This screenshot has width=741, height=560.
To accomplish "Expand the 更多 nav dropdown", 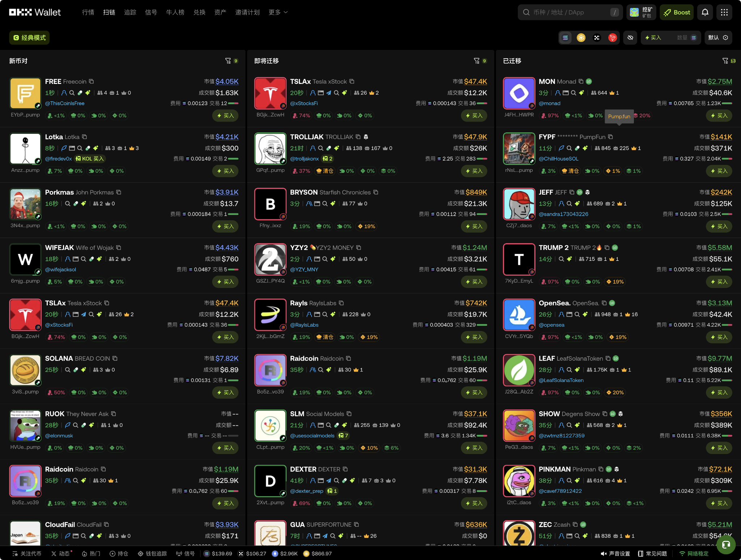I will 278,12.
